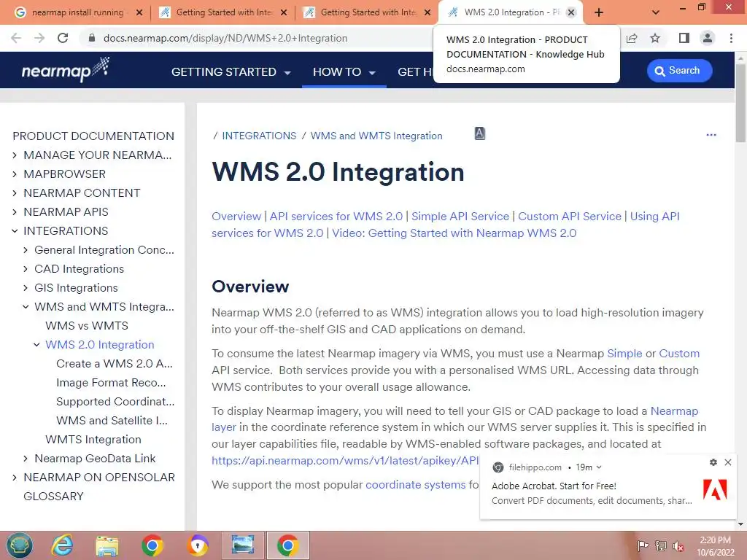This screenshot has height=560, width=747.
Task: Open File Explorer folder in taskbar
Action: [x=107, y=545]
